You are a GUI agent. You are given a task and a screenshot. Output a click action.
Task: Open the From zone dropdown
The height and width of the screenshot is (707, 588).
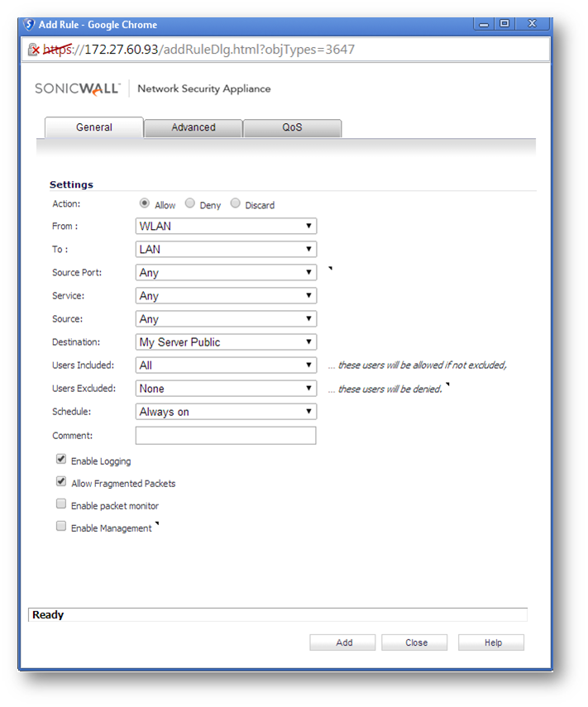pyautogui.click(x=226, y=227)
